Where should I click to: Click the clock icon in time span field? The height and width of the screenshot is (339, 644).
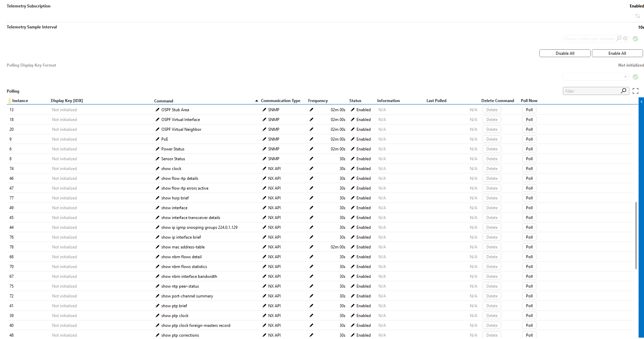[x=625, y=39]
